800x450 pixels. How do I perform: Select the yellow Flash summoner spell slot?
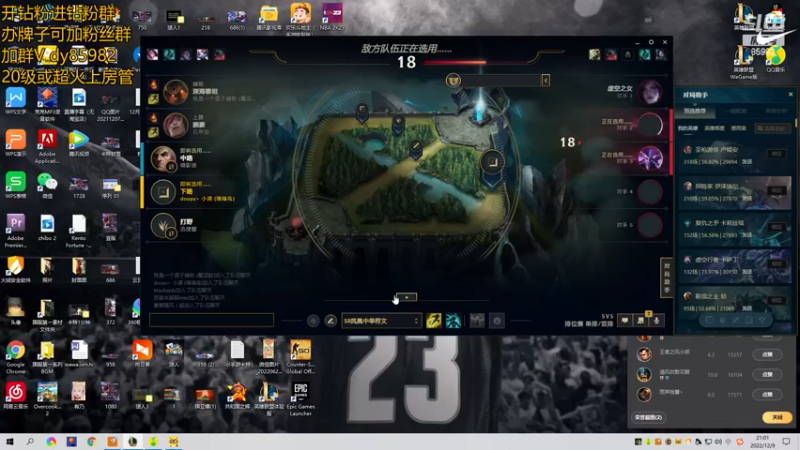(434, 320)
